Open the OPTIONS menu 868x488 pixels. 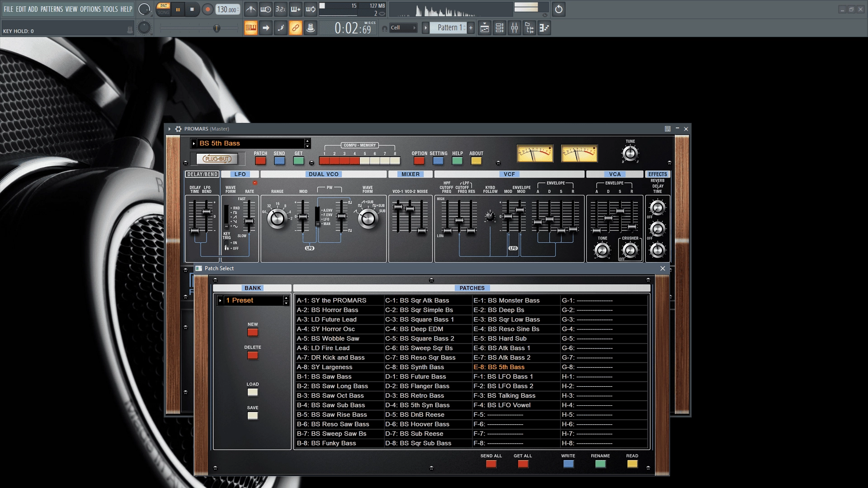[90, 9]
